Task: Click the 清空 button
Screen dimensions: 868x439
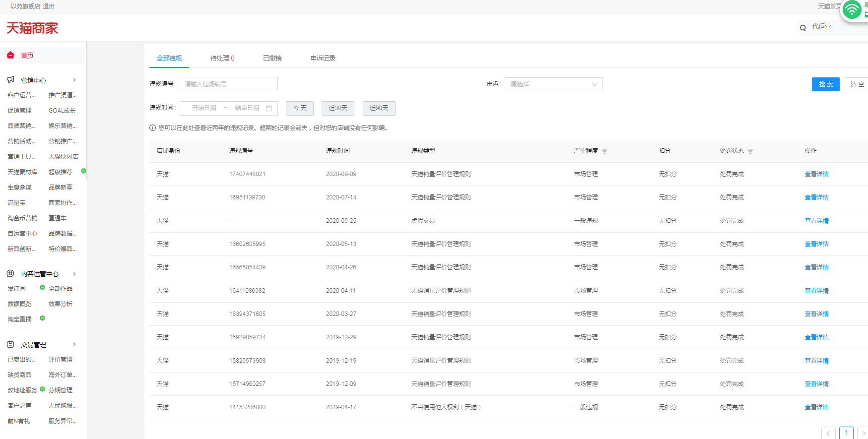Action: [x=857, y=84]
